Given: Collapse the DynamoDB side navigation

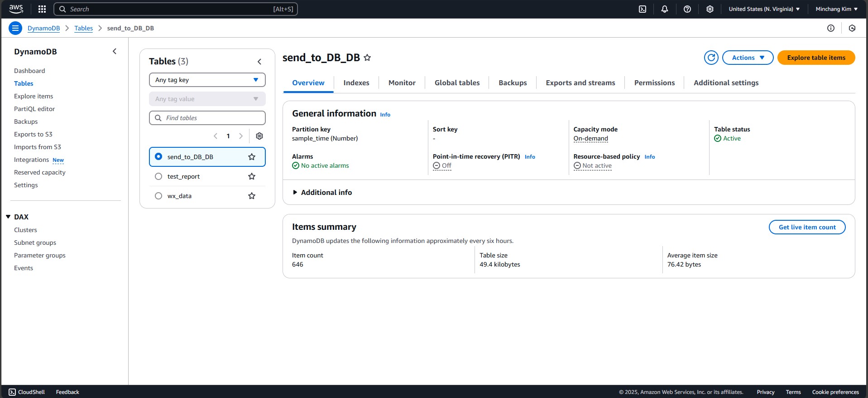Looking at the screenshot, I should coord(115,51).
